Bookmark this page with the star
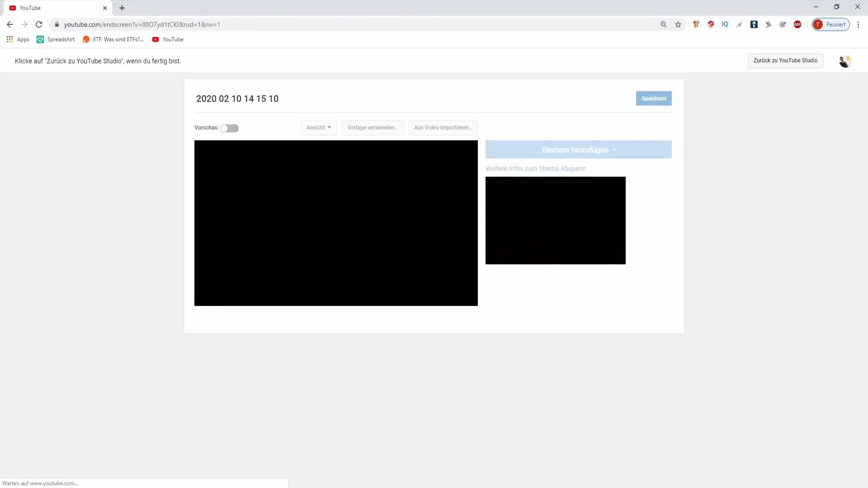 [678, 24]
